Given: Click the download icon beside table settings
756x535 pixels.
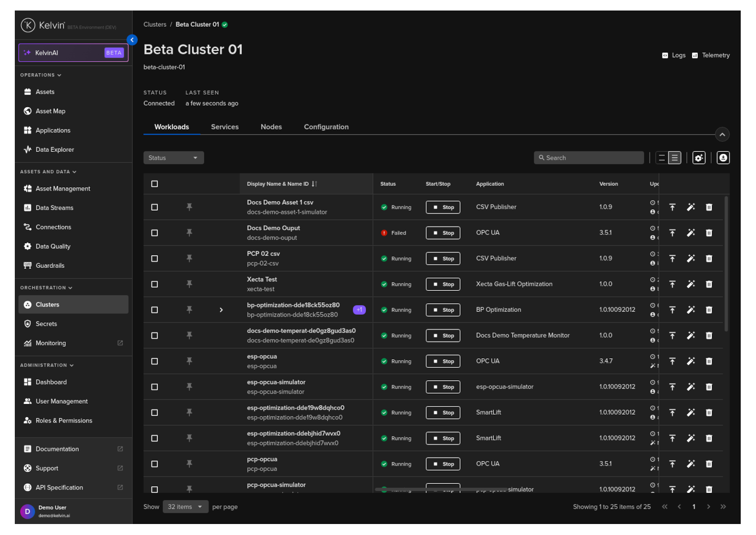Looking at the screenshot, I should 723,158.
